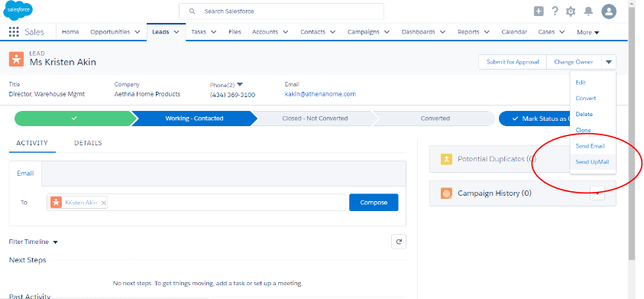The width and height of the screenshot is (644, 299).
Task: Toggle the record actions dropdown arrow
Action: 609,62
